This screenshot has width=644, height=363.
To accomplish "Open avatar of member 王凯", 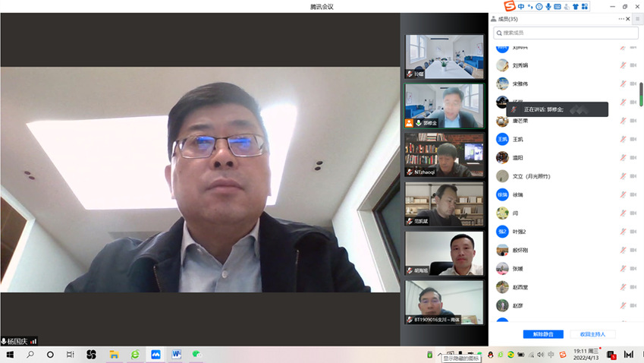I will (502, 139).
